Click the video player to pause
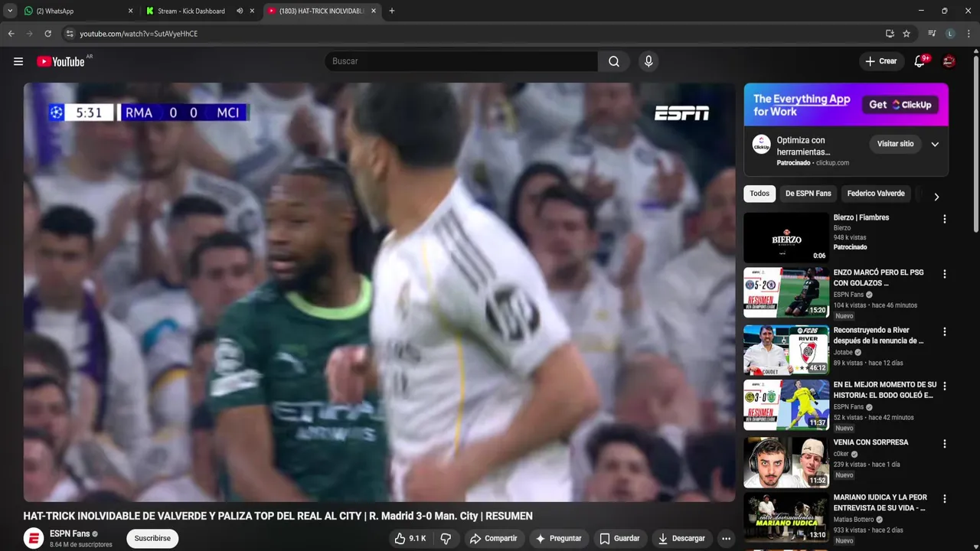Screen dimensions: 980x551 coord(379,292)
